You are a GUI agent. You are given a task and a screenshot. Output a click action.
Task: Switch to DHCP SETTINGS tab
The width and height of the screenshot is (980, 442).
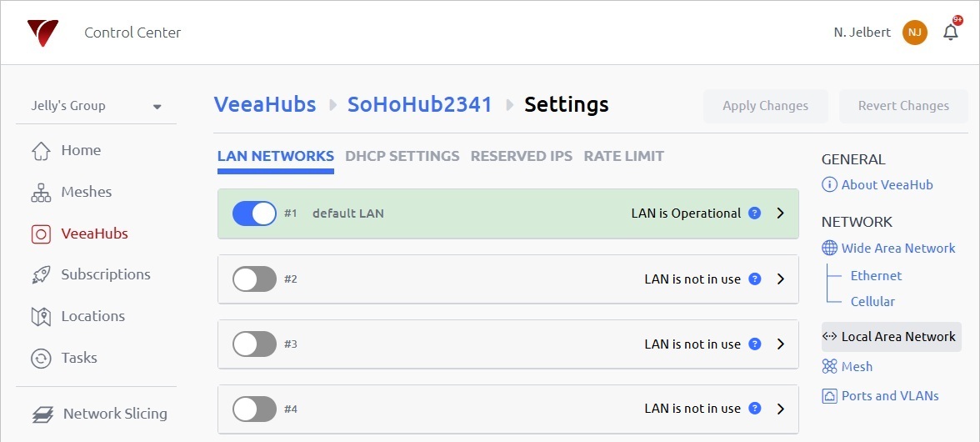point(402,156)
